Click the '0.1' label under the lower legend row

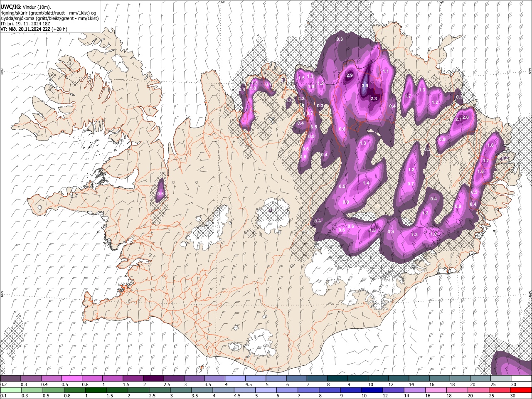coord(3,396)
